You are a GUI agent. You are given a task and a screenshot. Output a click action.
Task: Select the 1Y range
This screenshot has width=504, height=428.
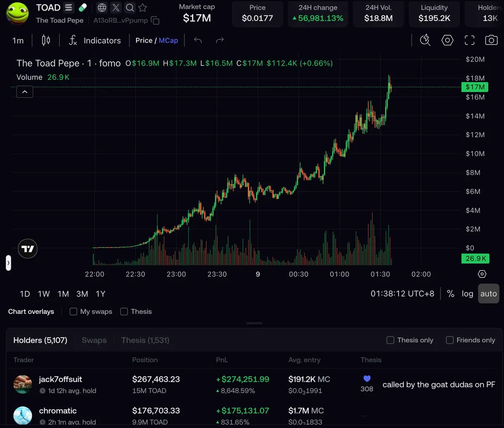click(100, 294)
